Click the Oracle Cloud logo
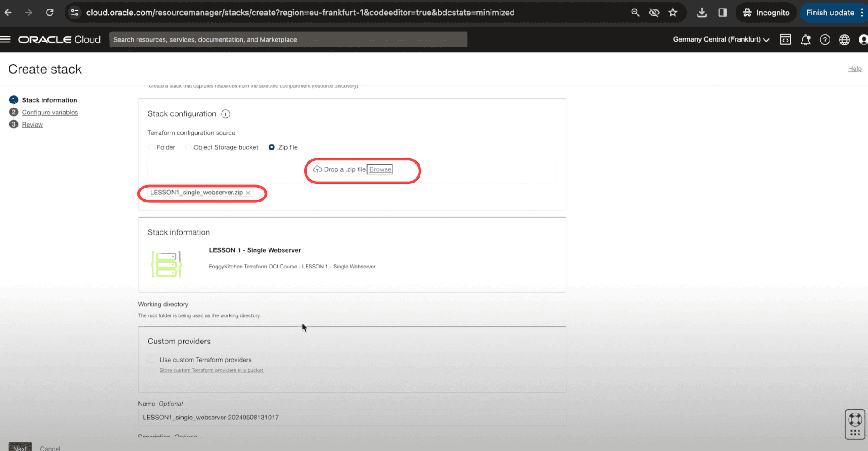The height and width of the screenshot is (451, 868). 59,40
